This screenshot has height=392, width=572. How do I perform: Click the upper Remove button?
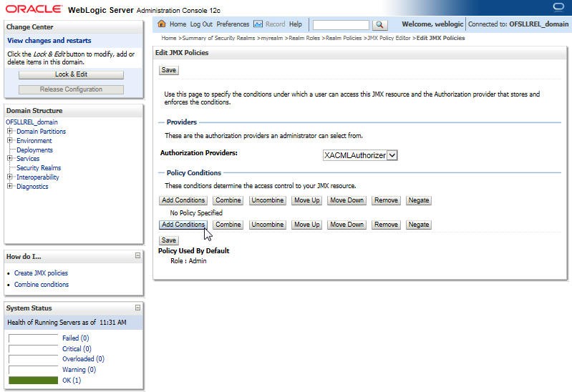click(386, 200)
